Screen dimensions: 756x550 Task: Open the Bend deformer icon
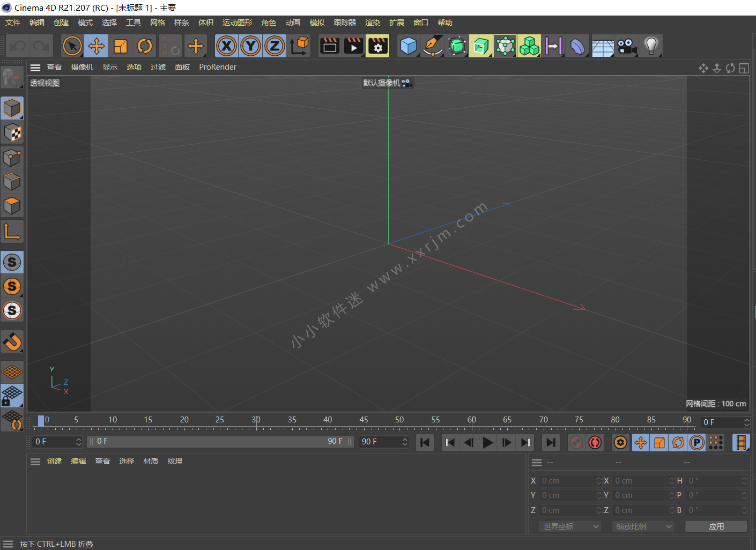577,46
